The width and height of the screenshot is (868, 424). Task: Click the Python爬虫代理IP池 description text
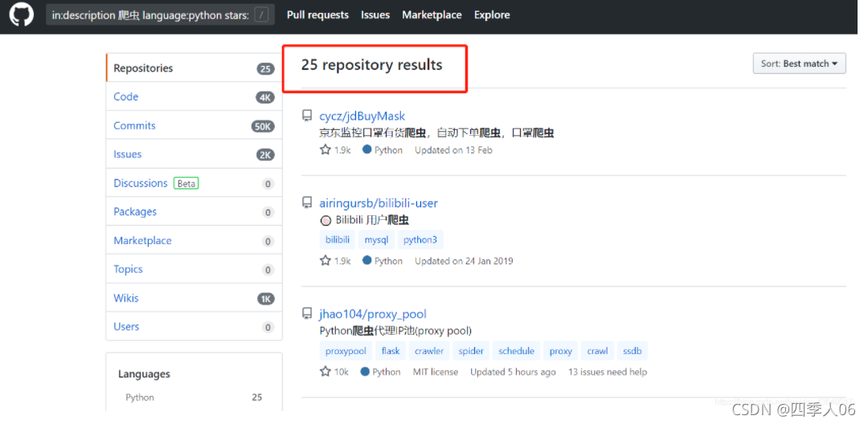tap(395, 331)
